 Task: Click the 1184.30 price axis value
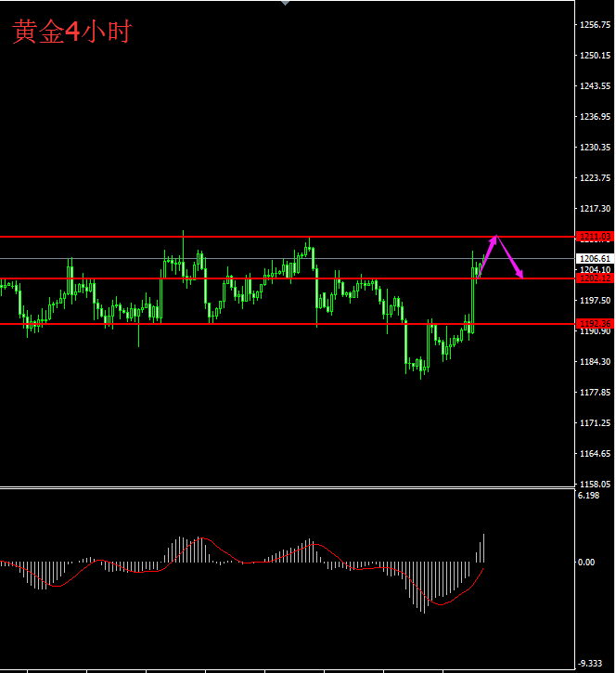pyautogui.click(x=595, y=362)
